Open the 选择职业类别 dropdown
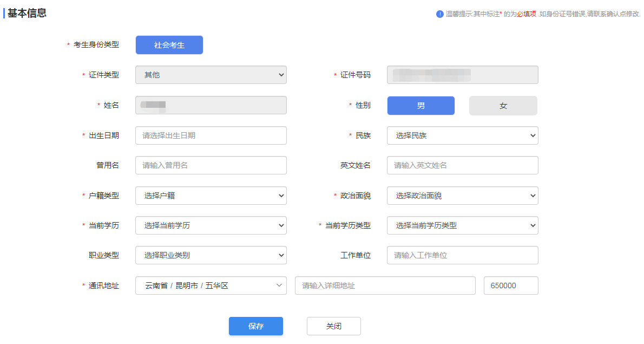This screenshot has width=644, height=344. click(211, 255)
